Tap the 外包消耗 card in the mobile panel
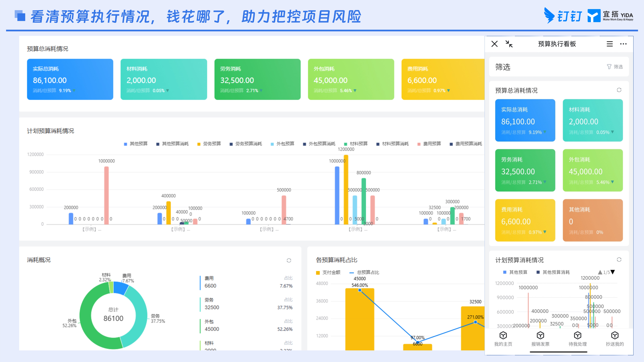The height and width of the screenshot is (362, 644). click(593, 170)
